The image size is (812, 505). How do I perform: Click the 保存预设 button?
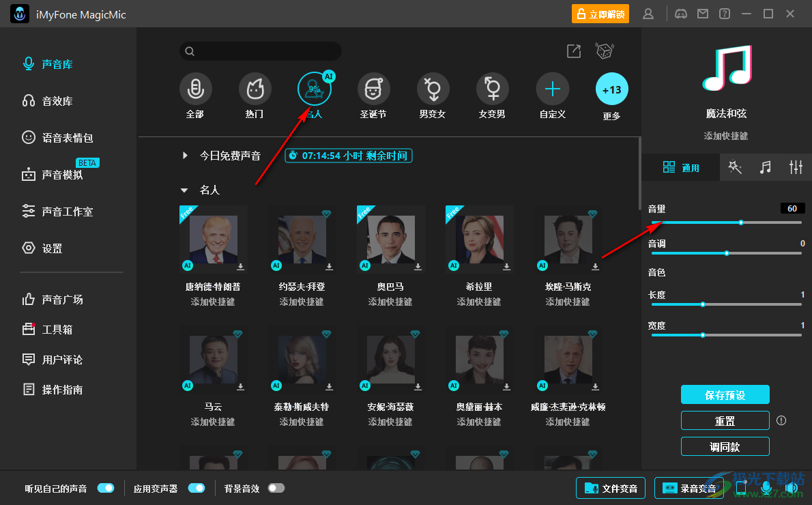[725, 394]
